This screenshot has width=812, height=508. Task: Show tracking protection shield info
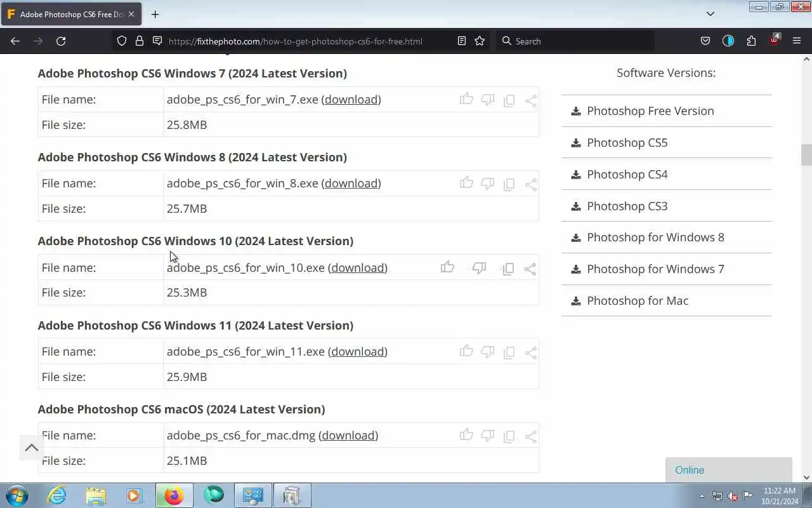click(122, 41)
